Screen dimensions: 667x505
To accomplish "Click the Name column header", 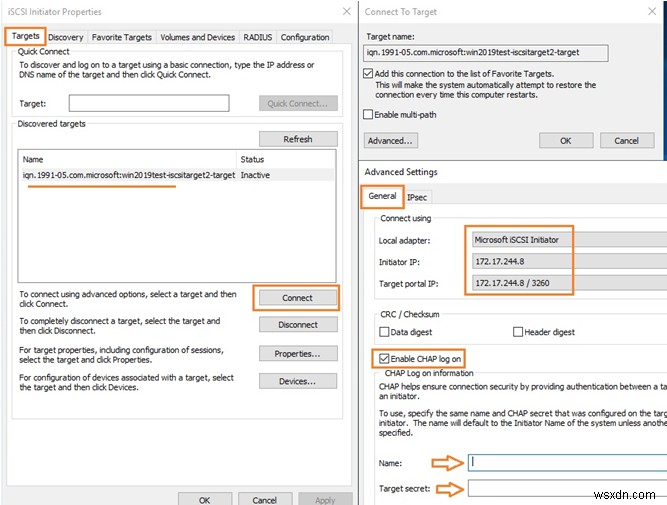I will (x=128, y=160).
